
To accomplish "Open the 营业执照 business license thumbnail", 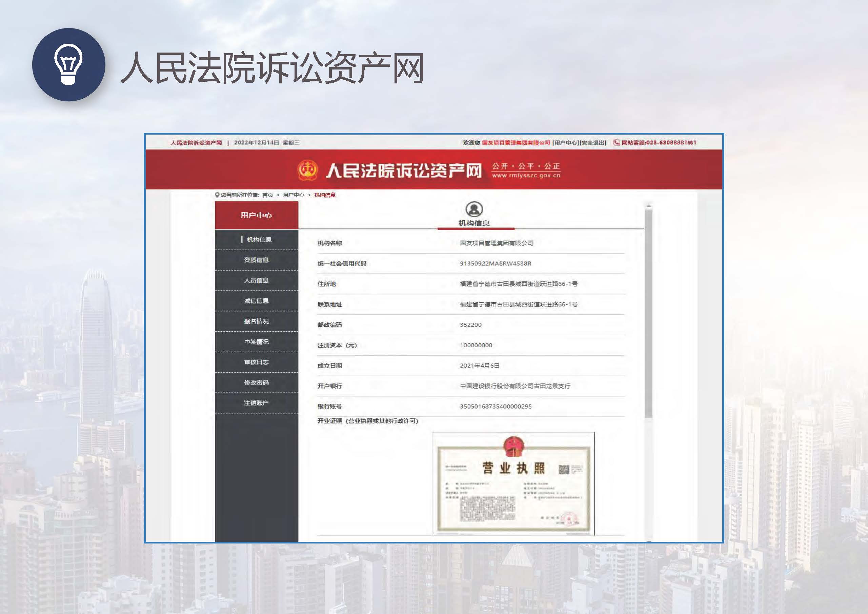I will 514,483.
